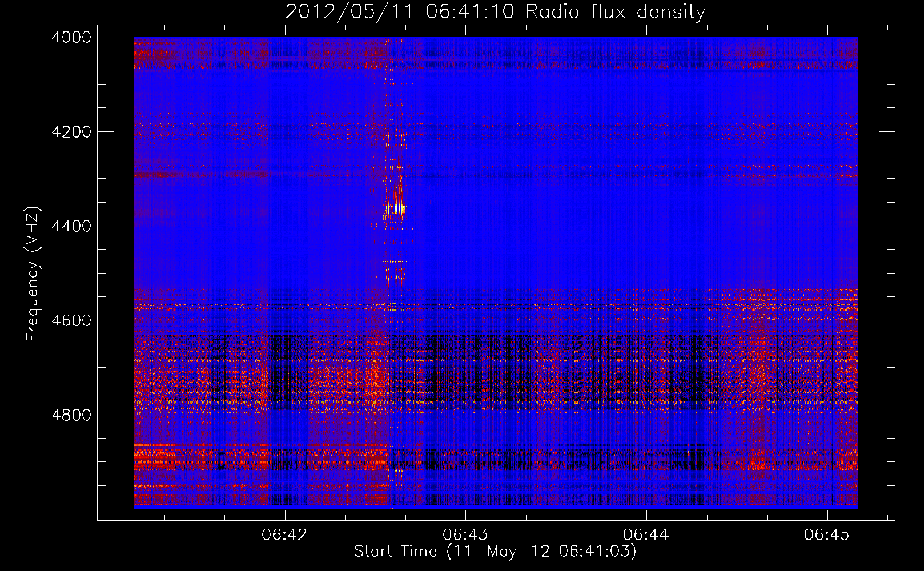The height and width of the screenshot is (571, 924).
Task: Click the '4400' frequency axis label
Action: [71, 226]
